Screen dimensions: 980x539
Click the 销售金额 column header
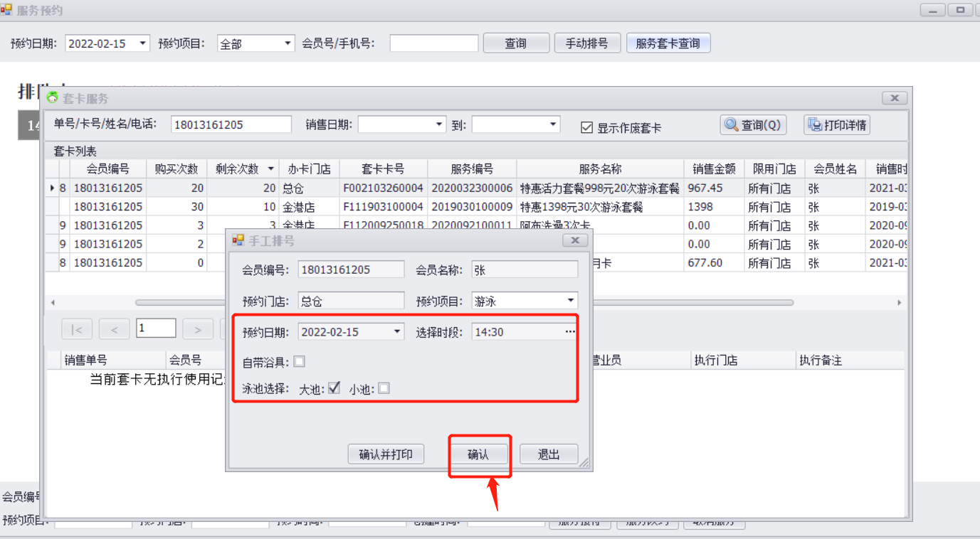(x=715, y=169)
